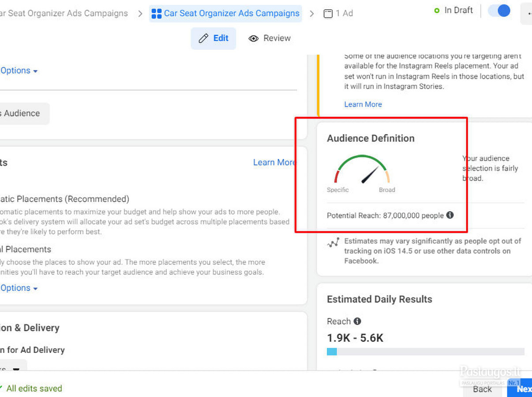Click the green In Draft status dot
This screenshot has width=532, height=397.
pos(437,11)
